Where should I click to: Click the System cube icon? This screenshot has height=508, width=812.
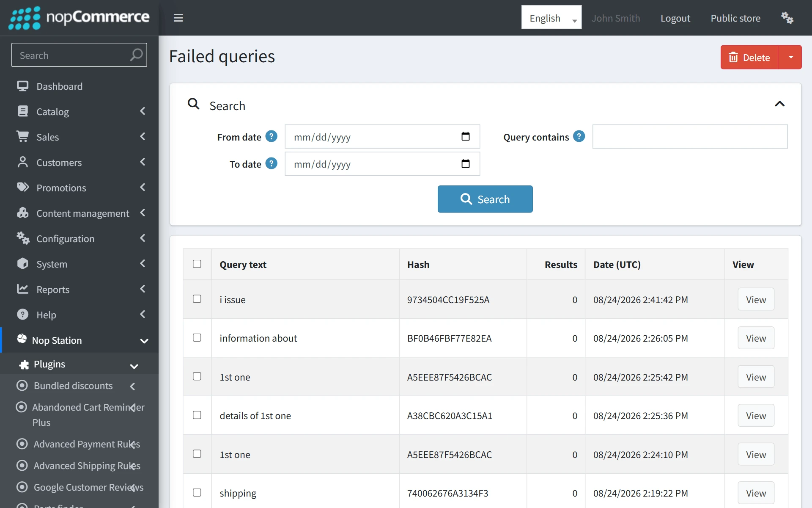click(x=23, y=263)
